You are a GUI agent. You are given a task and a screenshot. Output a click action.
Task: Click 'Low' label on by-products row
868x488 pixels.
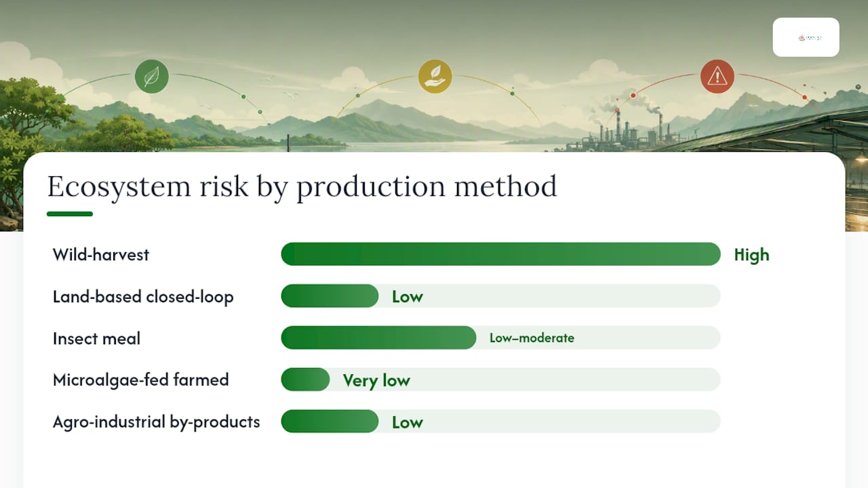(x=408, y=422)
